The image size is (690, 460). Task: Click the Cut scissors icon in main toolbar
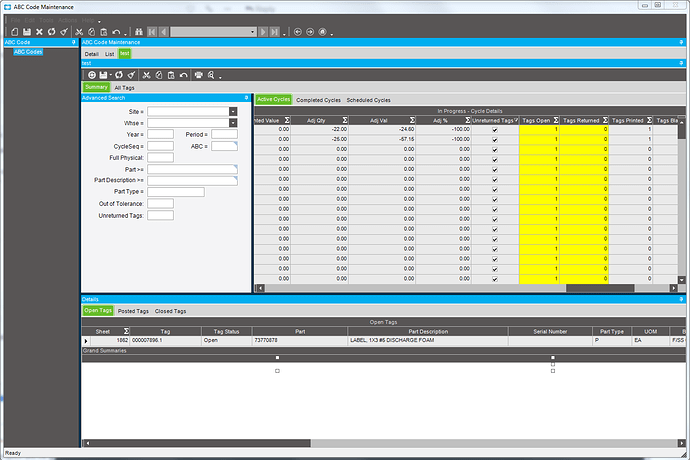(x=79, y=32)
